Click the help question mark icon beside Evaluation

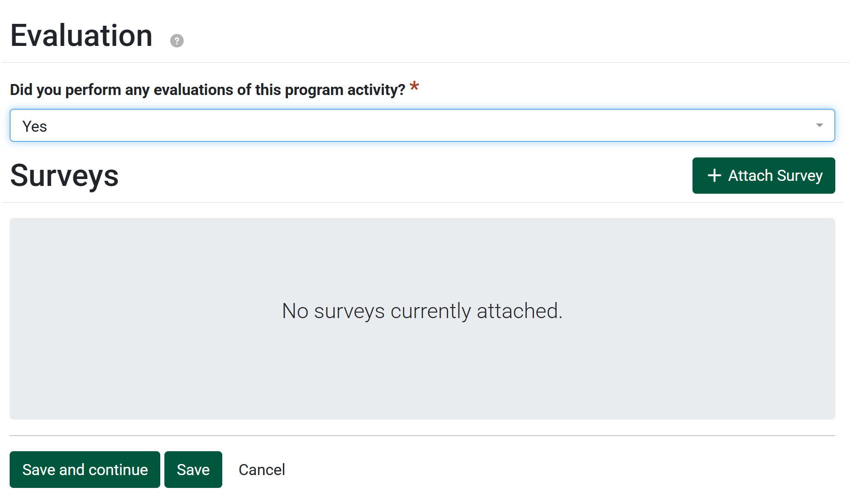pos(177,41)
